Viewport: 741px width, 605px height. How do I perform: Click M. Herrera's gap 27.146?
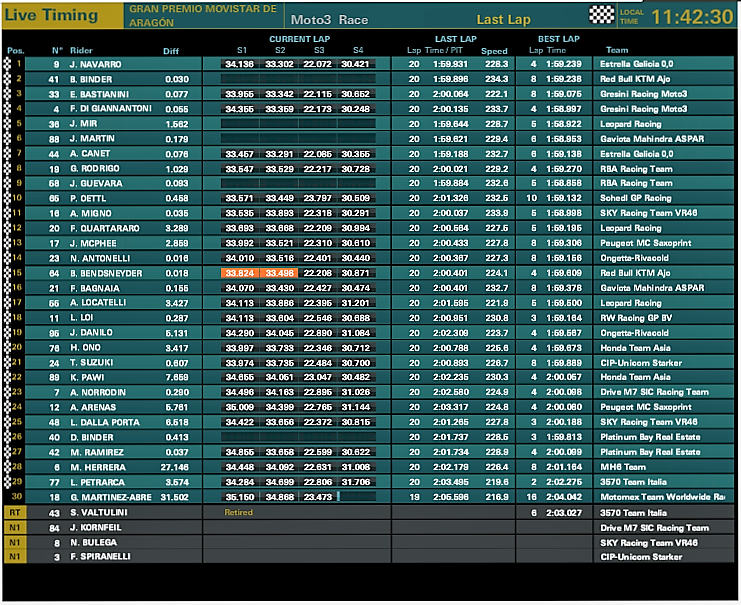click(x=174, y=467)
